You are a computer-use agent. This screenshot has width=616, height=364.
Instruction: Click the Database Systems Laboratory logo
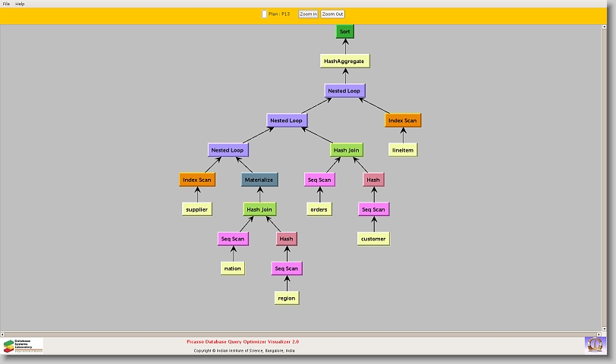23,346
